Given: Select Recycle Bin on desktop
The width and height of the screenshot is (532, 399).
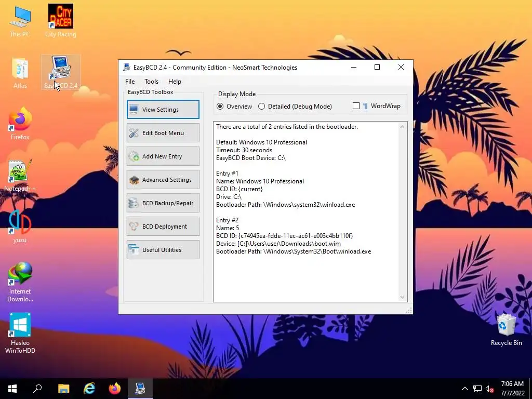Looking at the screenshot, I should [506, 330].
